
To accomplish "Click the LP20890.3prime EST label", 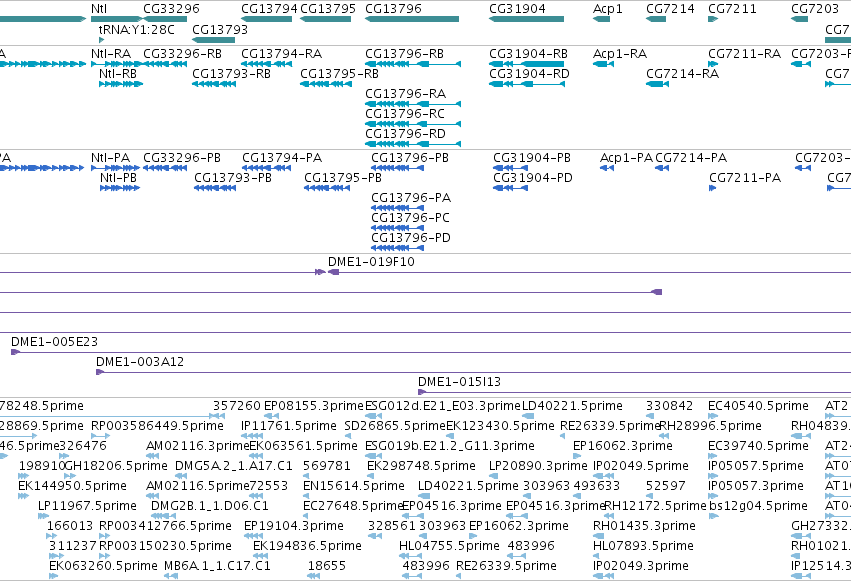I will [538, 466].
